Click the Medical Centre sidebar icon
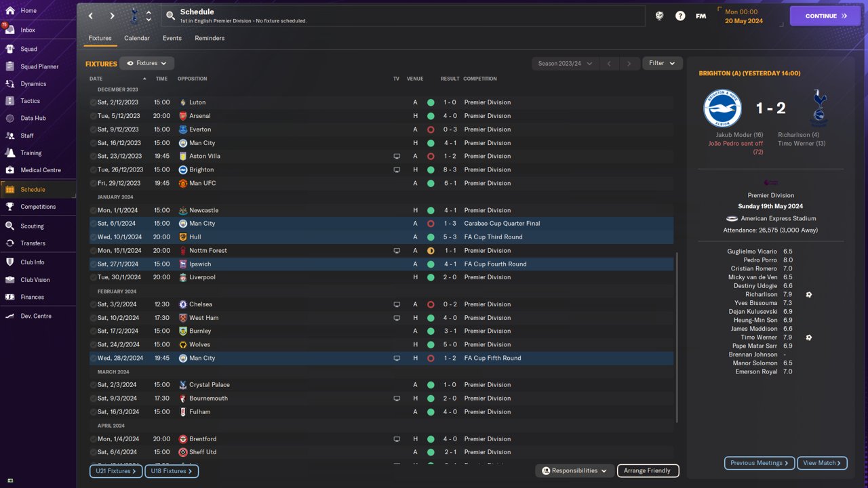This screenshot has width=868, height=488. [9, 170]
